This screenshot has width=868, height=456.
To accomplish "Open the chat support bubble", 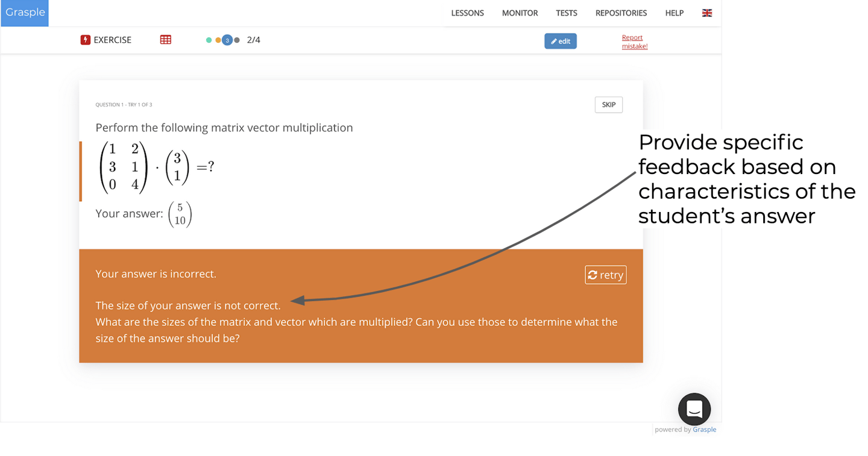I will [x=694, y=409].
